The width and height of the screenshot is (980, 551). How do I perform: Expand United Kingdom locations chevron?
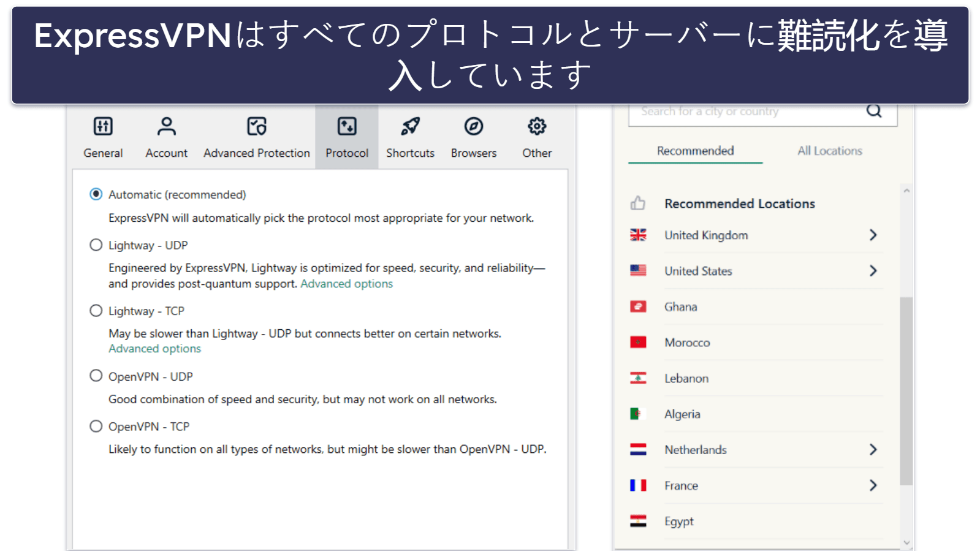(x=873, y=235)
